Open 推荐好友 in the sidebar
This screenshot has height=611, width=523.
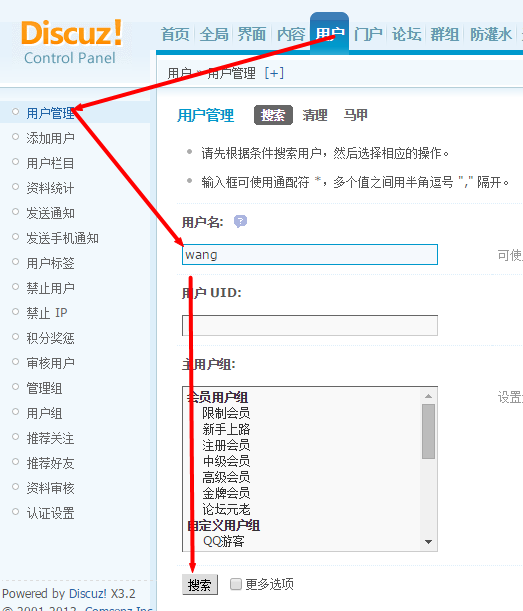coord(50,463)
